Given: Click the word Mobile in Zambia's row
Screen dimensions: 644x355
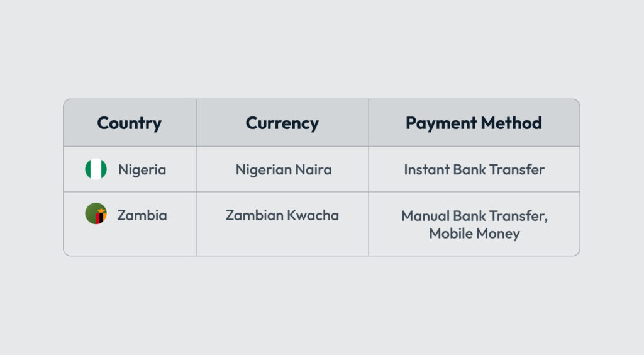Looking at the screenshot, I should coord(449,234).
